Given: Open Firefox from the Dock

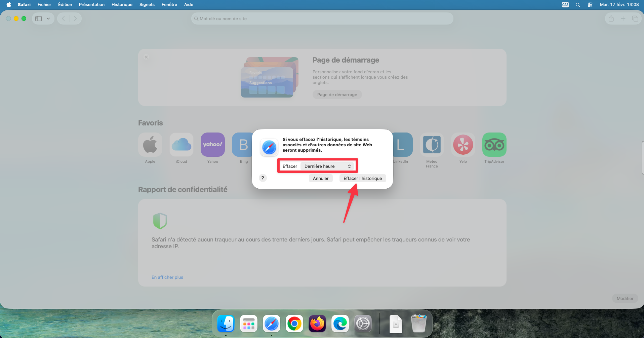Looking at the screenshot, I should click(317, 324).
